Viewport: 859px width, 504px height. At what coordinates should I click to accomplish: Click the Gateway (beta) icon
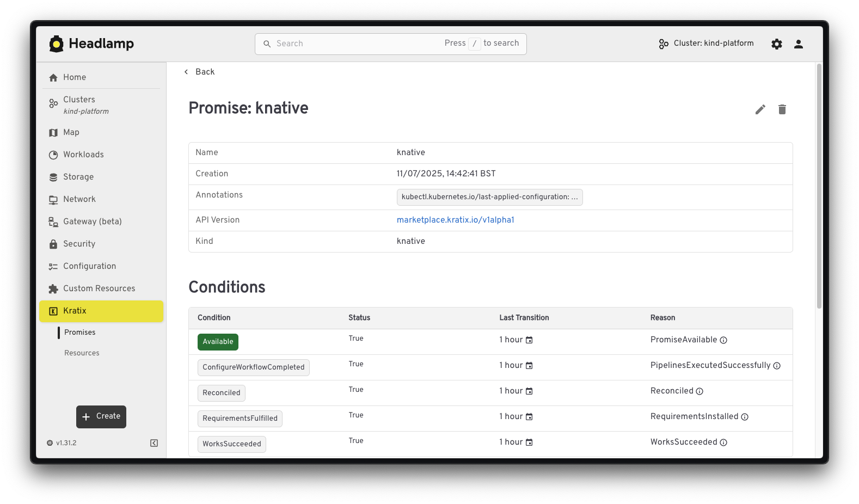coord(53,222)
